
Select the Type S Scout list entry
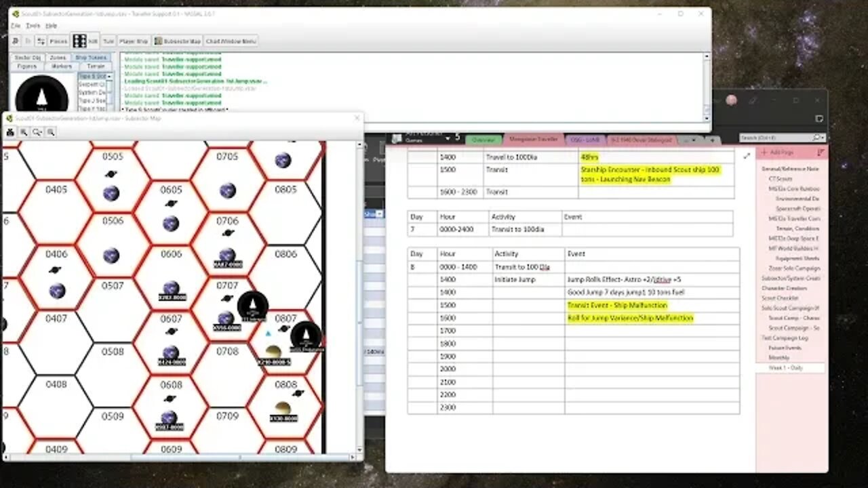point(92,77)
